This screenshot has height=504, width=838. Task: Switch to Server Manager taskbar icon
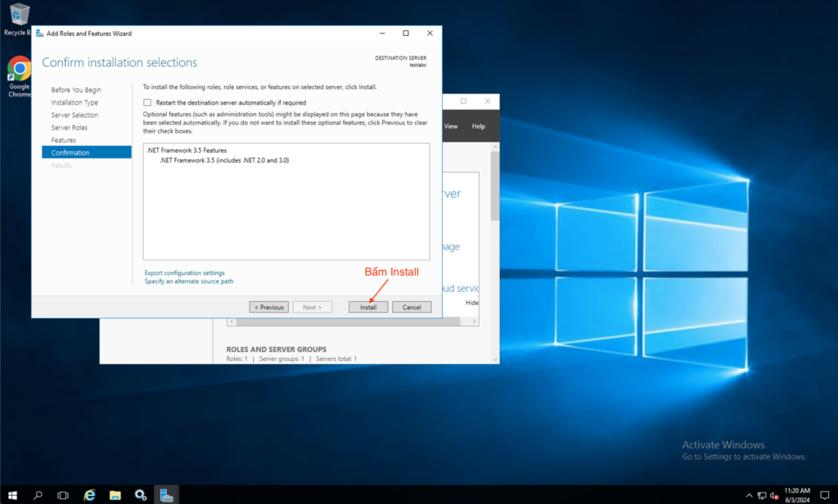[x=167, y=494]
